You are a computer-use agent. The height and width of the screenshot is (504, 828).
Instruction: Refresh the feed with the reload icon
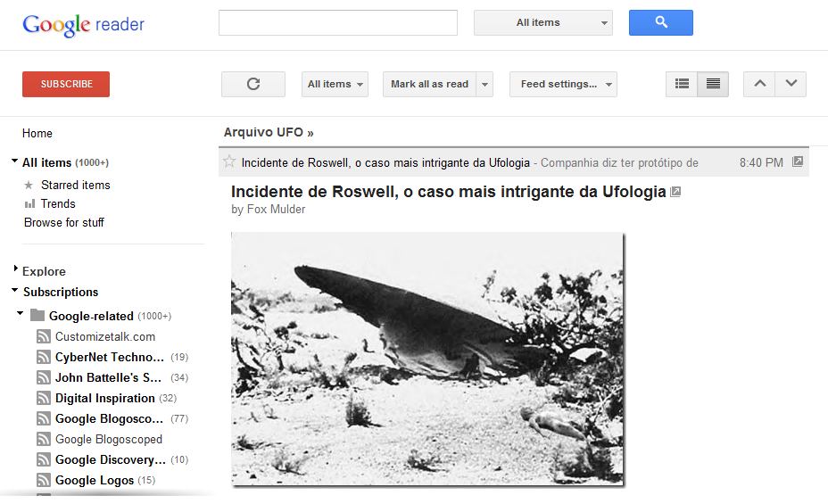click(253, 84)
